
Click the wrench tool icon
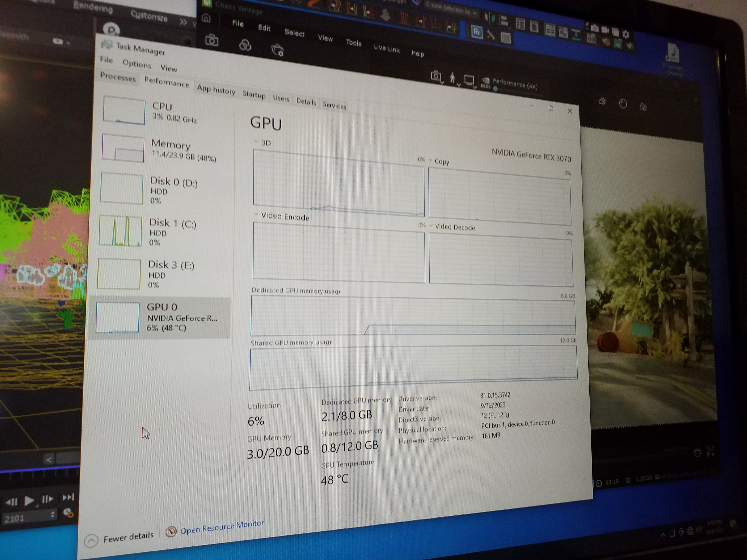[x=491, y=35]
